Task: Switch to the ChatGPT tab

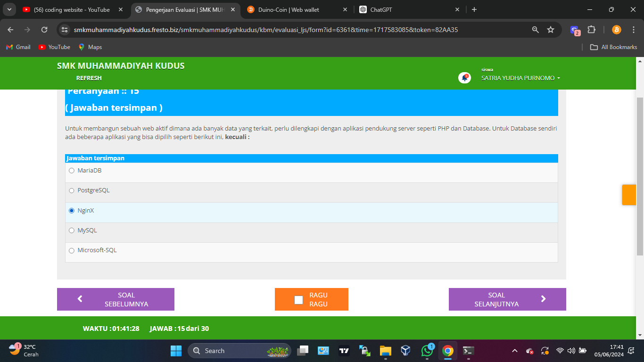Action: pos(409,9)
